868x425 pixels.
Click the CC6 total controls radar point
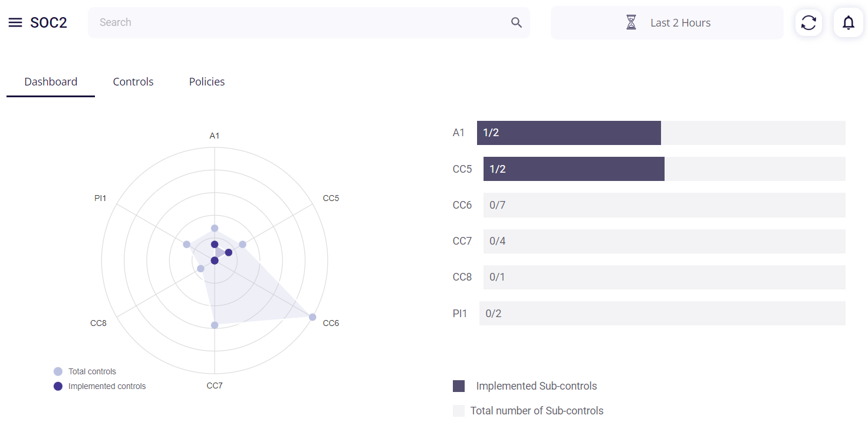pyautogui.click(x=313, y=317)
